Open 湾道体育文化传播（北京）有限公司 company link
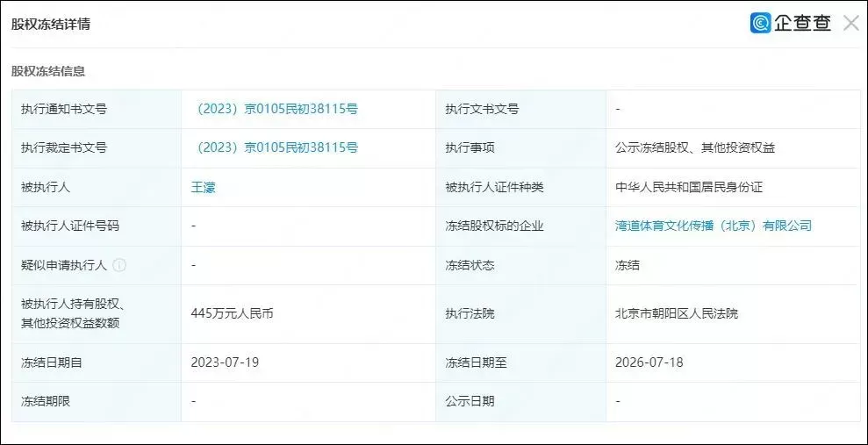 tap(714, 226)
